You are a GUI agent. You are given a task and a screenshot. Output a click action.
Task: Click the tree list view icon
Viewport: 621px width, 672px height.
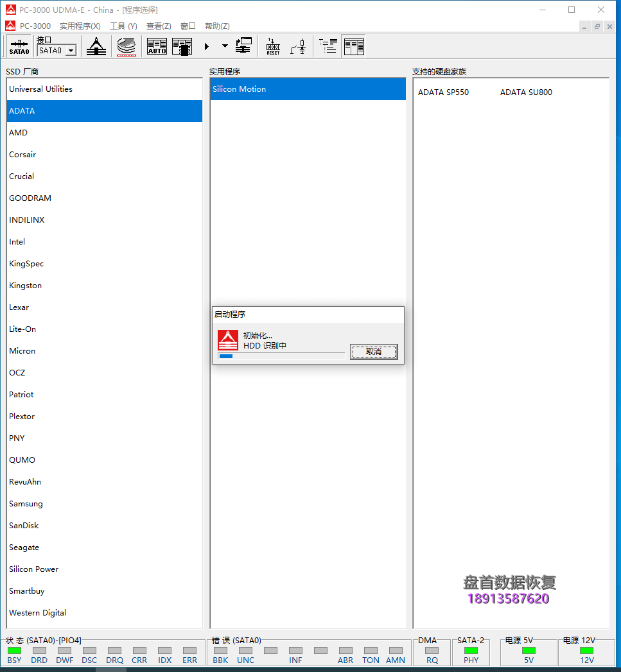click(x=328, y=46)
